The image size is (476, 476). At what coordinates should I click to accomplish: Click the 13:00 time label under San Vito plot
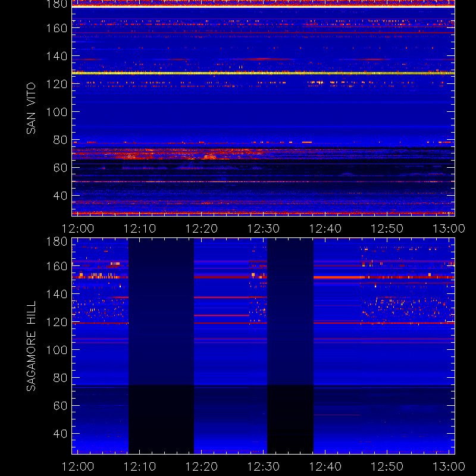tap(449, 228)
